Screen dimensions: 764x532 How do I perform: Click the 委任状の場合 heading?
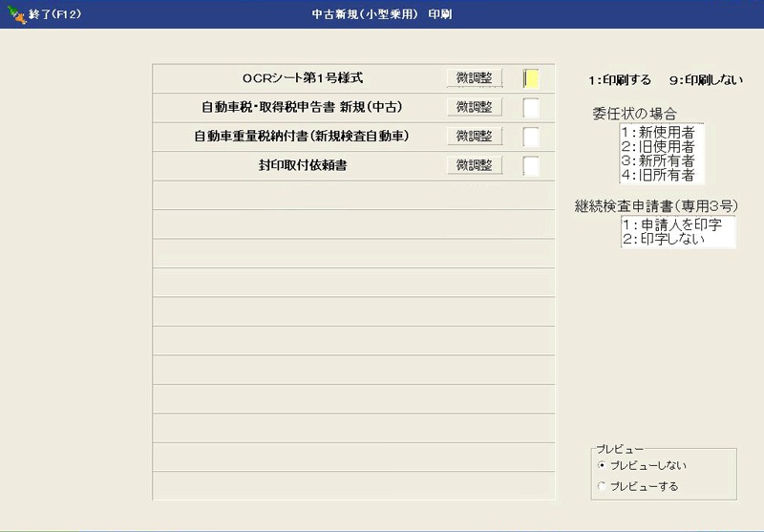click(x=634, y=114)
